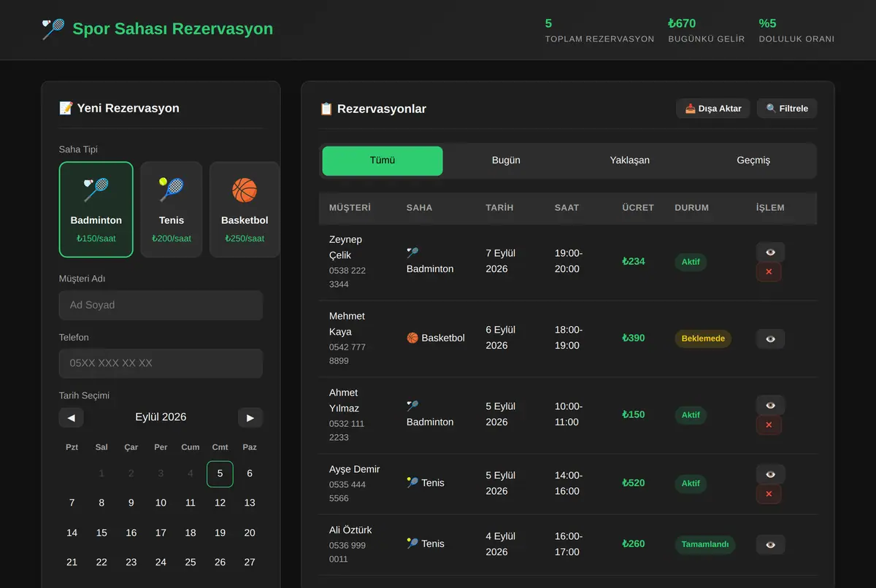Click the Aktif status for Zeynep Çelik
Viewport: 876px width, 588px height.
[691, 262]
